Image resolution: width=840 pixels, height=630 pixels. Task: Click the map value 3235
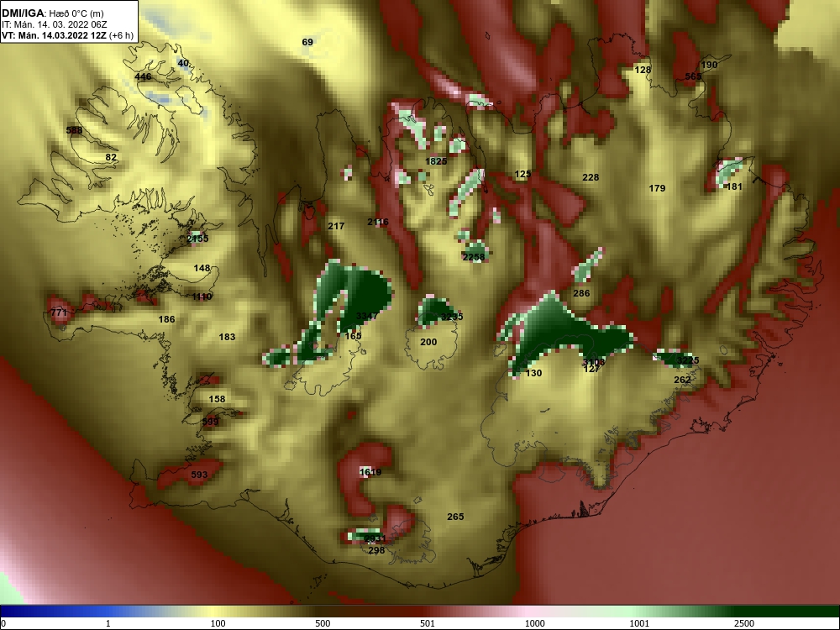click(x=452, y=317)
